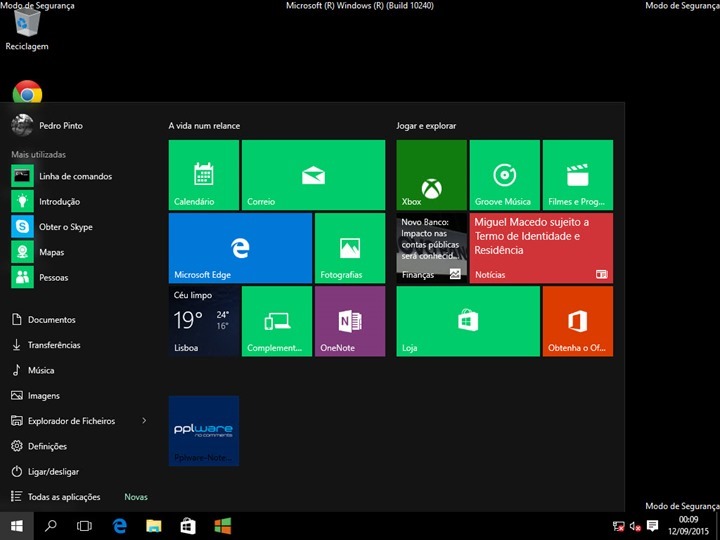Select the Reciclagem desktop icon

(27, 28)
